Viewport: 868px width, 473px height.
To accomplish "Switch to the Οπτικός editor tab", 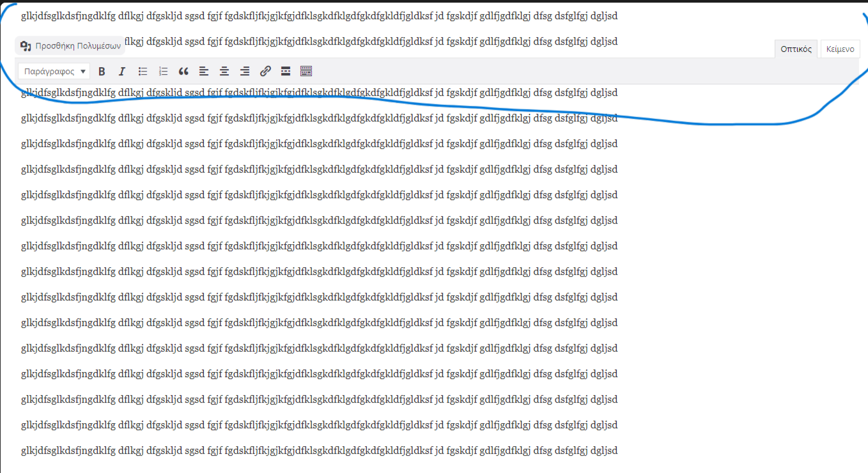I will [x=796, y=49].
